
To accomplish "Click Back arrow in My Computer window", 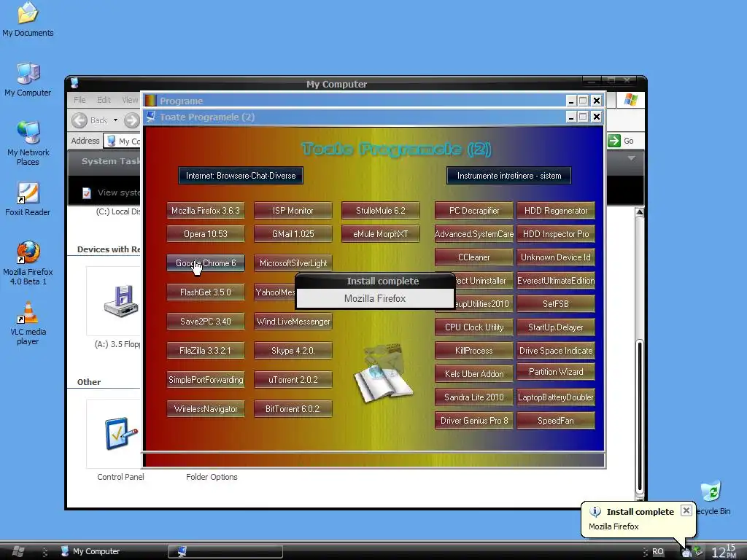I will click(80, 120).
